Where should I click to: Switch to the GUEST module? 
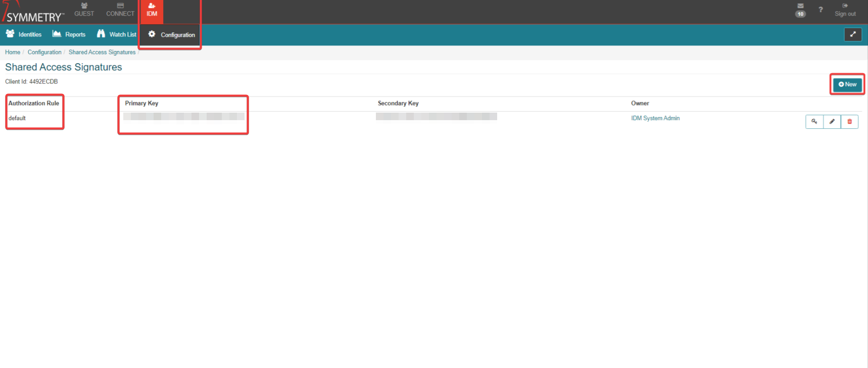(x=84, y=10)
